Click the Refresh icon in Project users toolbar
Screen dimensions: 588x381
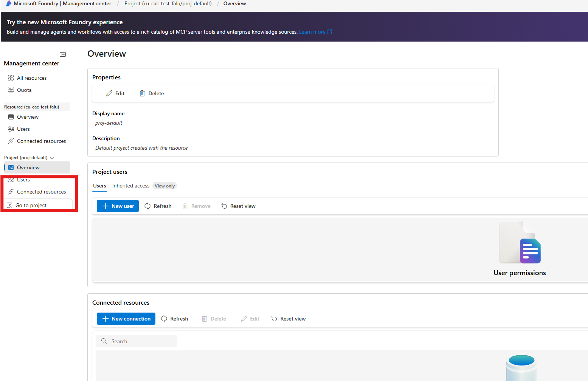coord(147,206)
